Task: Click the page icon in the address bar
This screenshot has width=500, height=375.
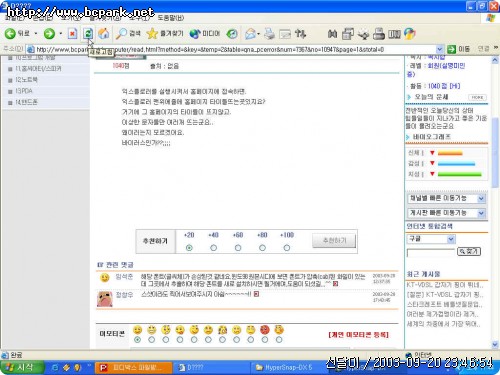Action: click(31, 49)
